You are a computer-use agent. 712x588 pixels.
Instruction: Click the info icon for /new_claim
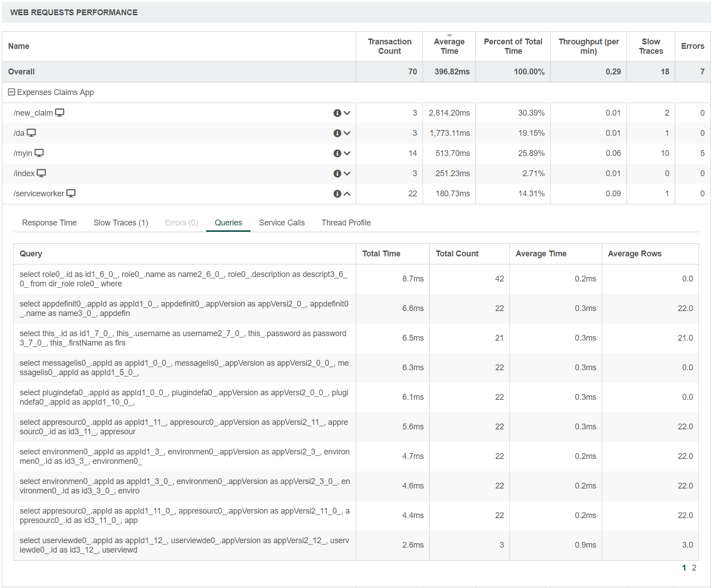[337, 113]
